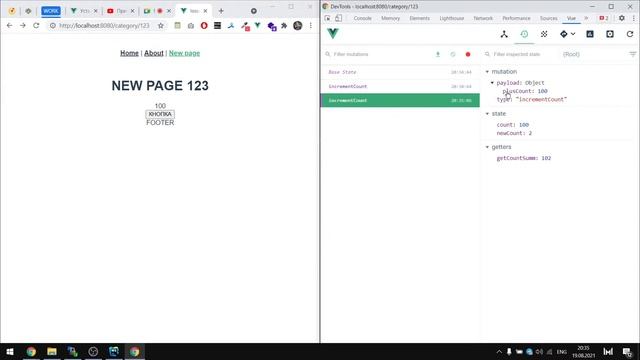Open the About link
The image size is (640, 360).
click(154, 53)
